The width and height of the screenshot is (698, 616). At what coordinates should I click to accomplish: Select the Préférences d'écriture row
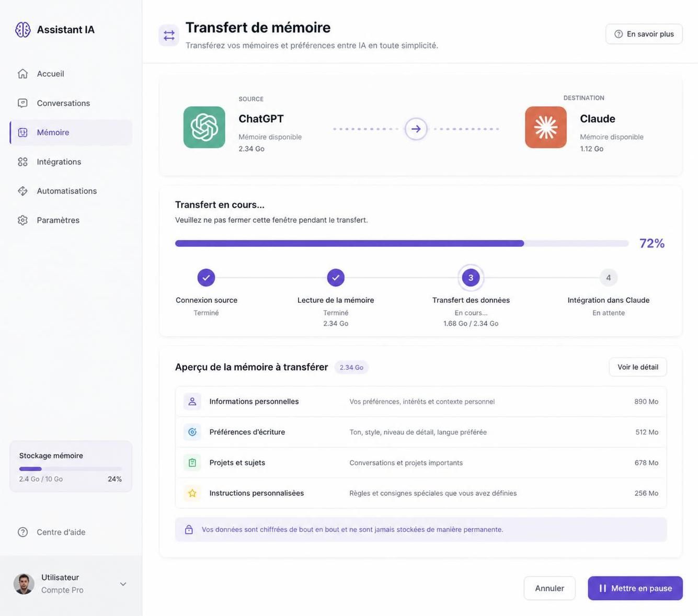coord(421,432)
